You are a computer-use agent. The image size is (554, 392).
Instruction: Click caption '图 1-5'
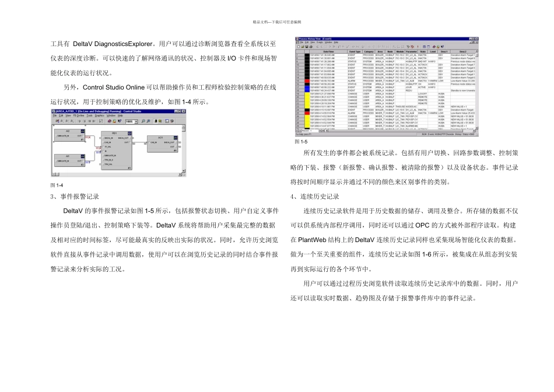(301, 142)
